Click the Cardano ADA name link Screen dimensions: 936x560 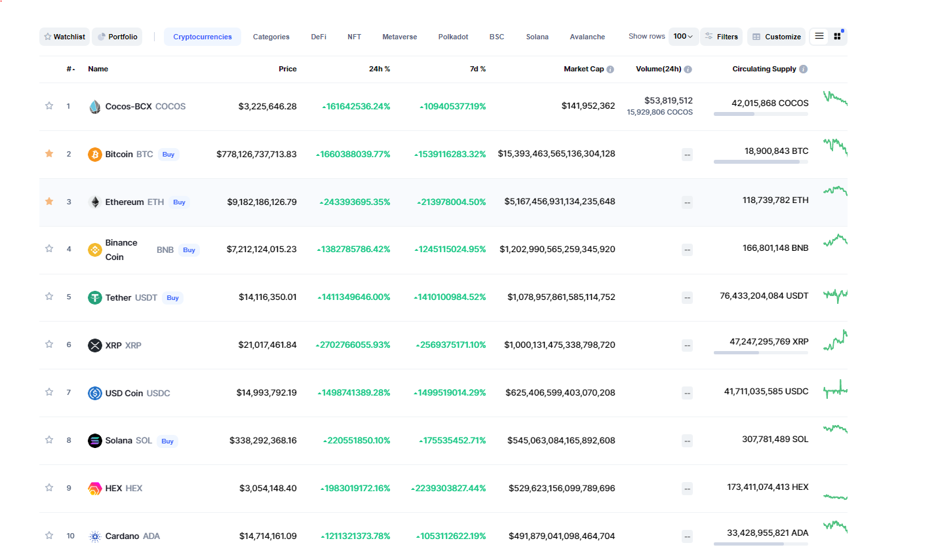coord(133,536)
